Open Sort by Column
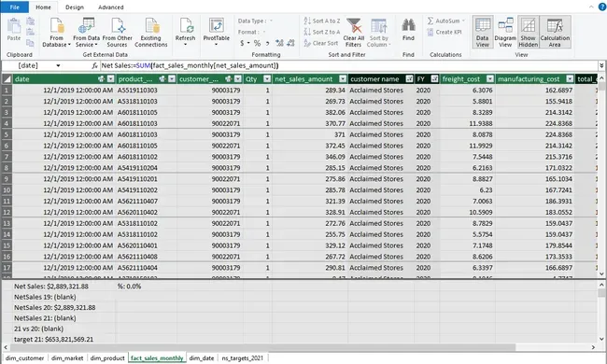 pos(378,33)
